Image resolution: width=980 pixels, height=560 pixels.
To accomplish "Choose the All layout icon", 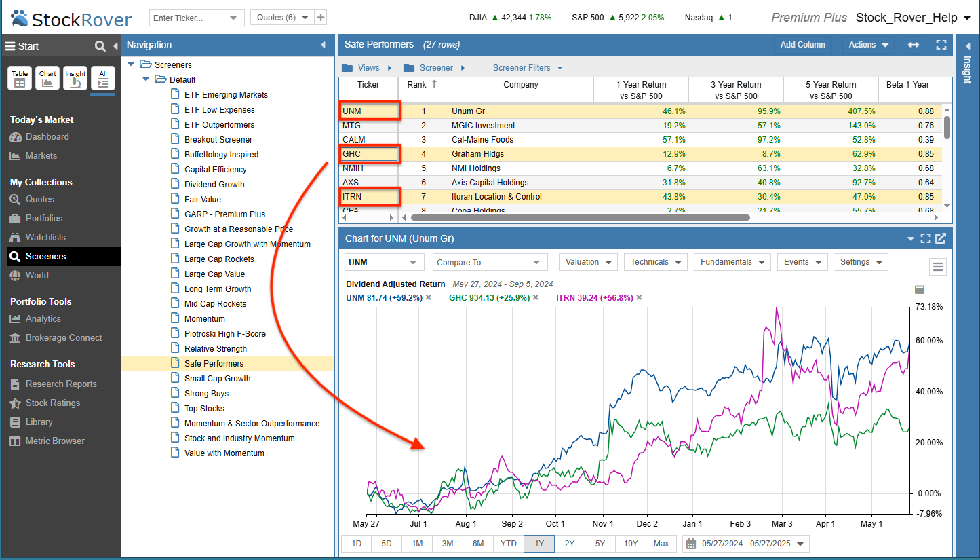I will [103, 78].
